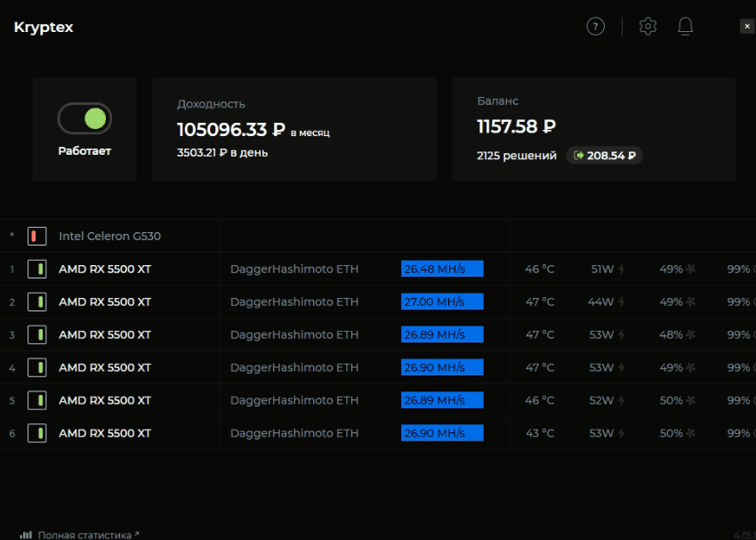Viewport: 756px width, 540px height.
Task: Enable the Intel Celeron G530 device
Action: 36,237
